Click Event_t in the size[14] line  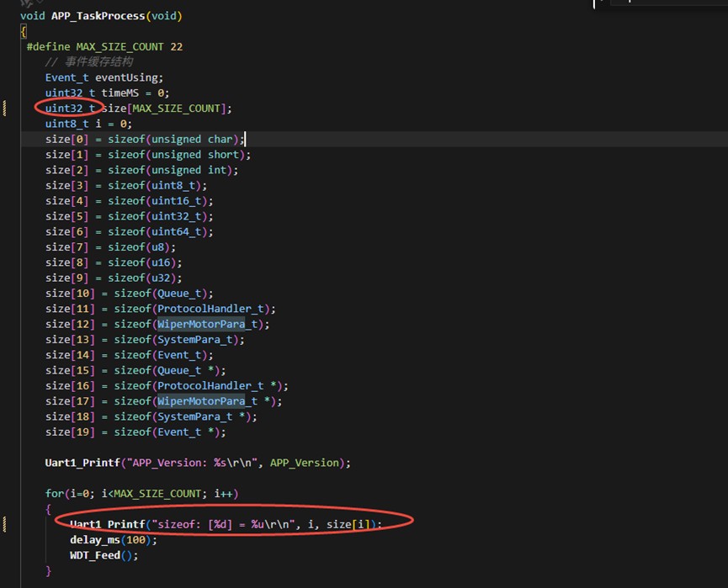click(x=179, y=355)
